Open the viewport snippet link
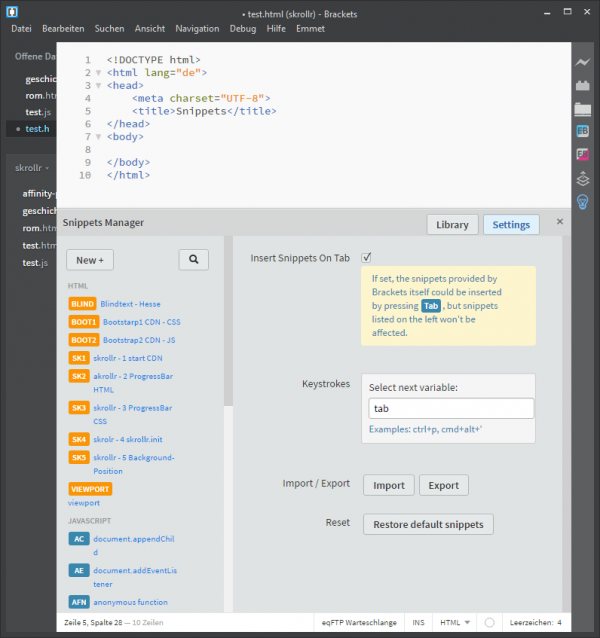Screen dimensions: 600x638 tap(83, 503)
